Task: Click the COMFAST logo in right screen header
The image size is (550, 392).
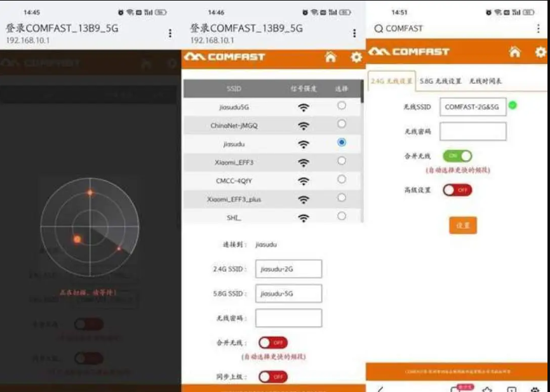Action: pos(409,52)
